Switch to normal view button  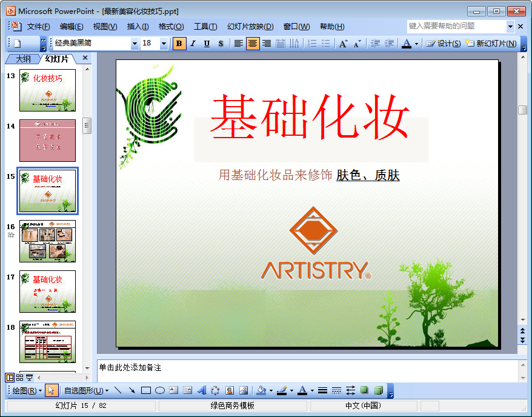click(x=10, y=378)
